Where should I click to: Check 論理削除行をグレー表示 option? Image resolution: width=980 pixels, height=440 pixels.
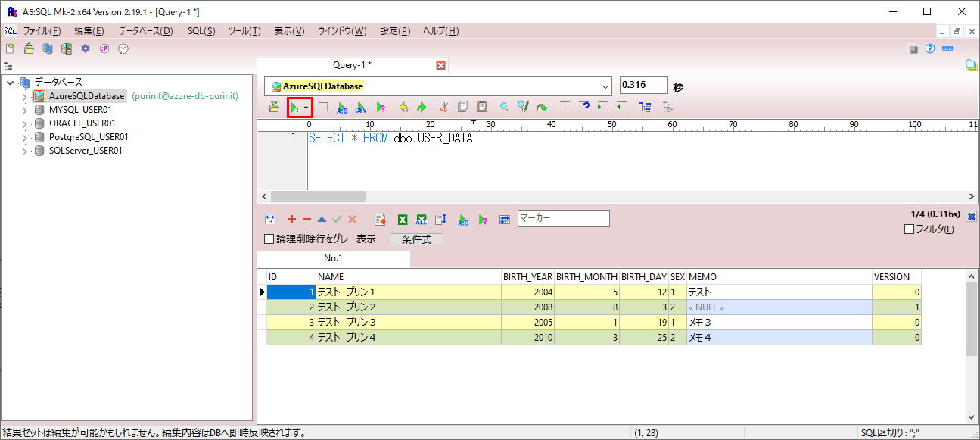pos(269,239)
